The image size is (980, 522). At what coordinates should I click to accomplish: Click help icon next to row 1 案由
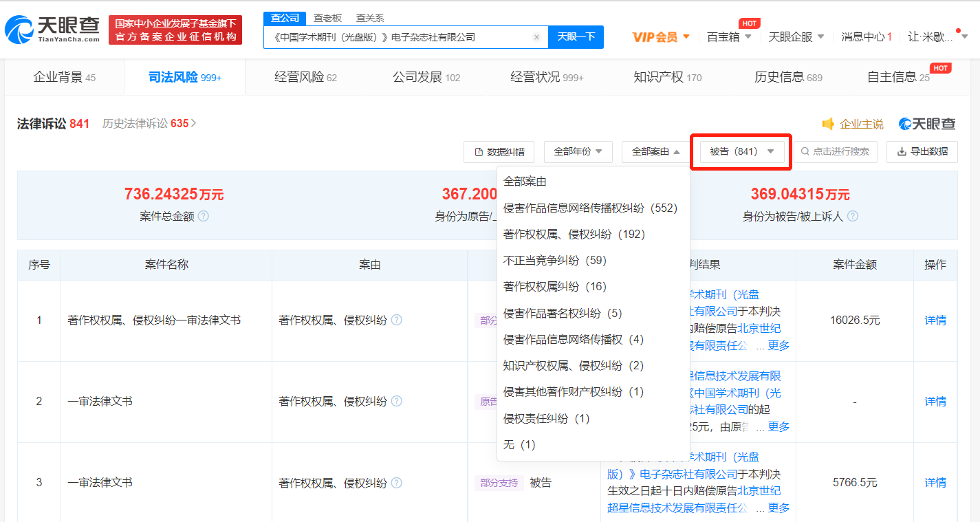point(396,320)
